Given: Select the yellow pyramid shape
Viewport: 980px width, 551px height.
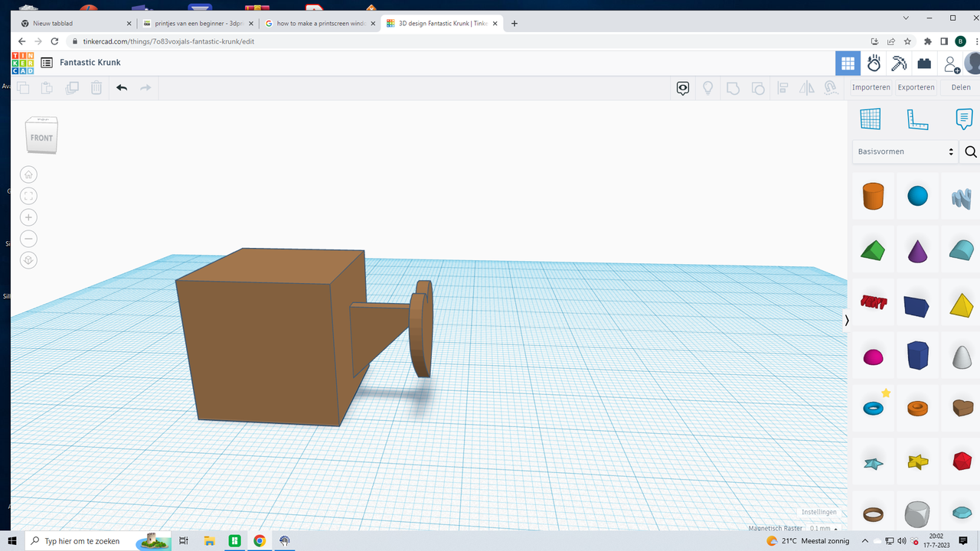Looking at the screenshot, I should coord(962,305).
